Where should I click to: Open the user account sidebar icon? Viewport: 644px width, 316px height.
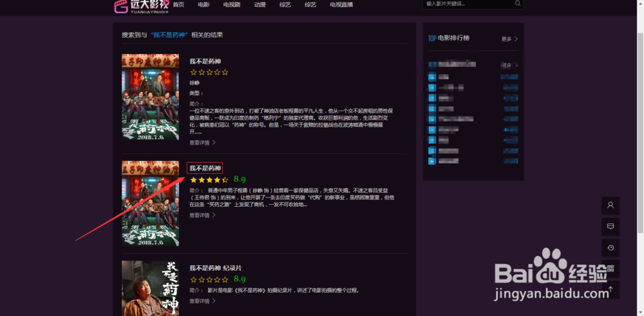[x=611, y=205]
